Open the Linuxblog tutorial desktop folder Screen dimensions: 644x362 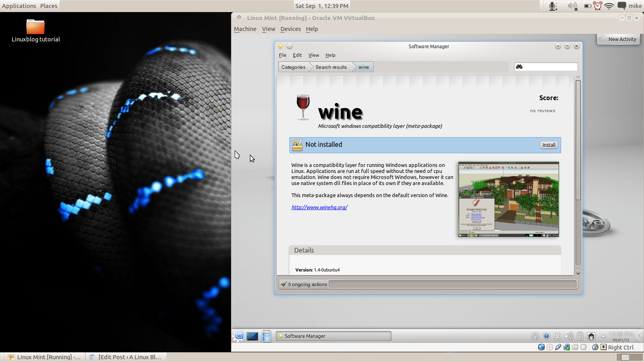[35, 31]
